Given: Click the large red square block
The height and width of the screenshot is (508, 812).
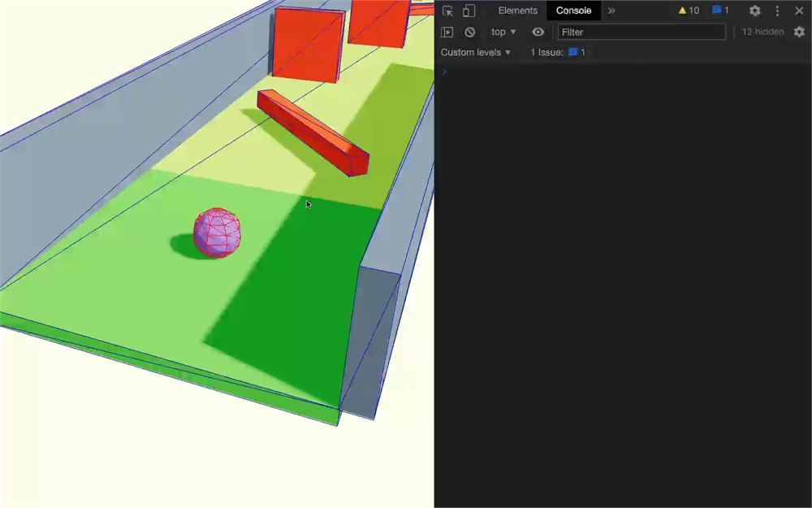Looking at the screenshot, I should pos(308,45).
